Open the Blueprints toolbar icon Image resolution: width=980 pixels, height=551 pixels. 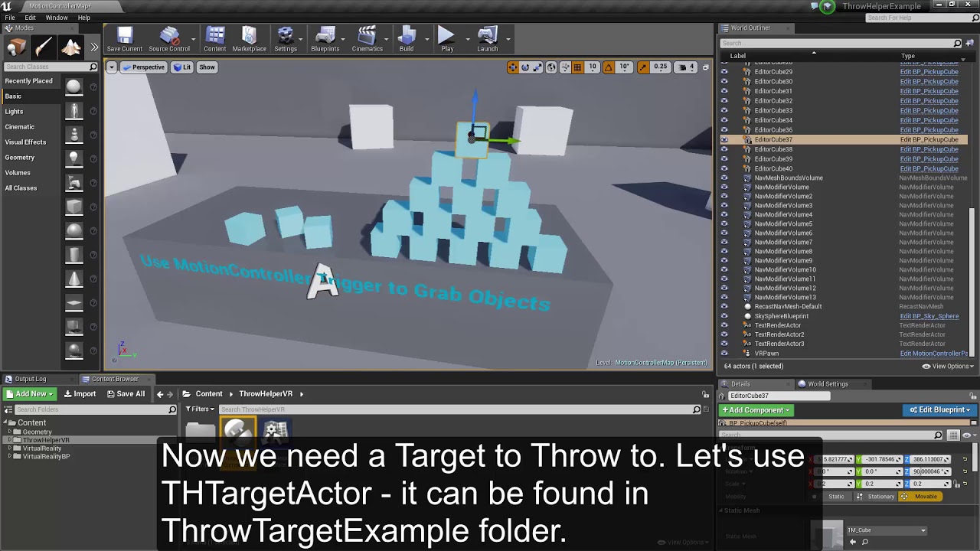tap(325, 39)
